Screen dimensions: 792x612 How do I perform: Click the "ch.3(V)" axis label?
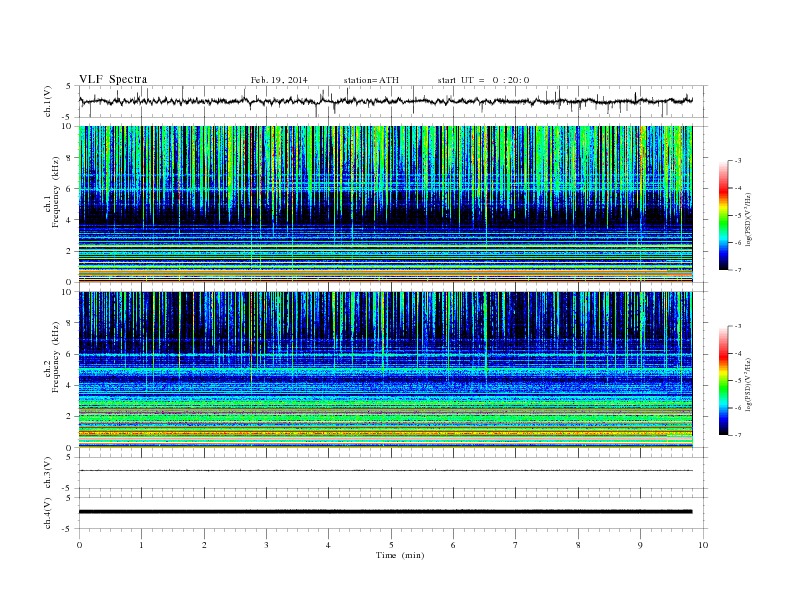click(x=48, y=473)
